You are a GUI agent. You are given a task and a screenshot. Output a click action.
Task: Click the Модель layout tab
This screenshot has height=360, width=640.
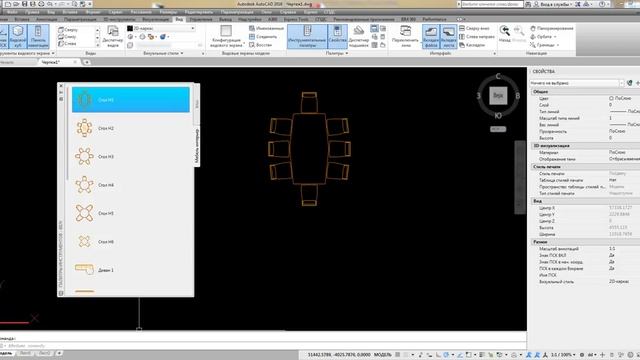tap(7, 353)
